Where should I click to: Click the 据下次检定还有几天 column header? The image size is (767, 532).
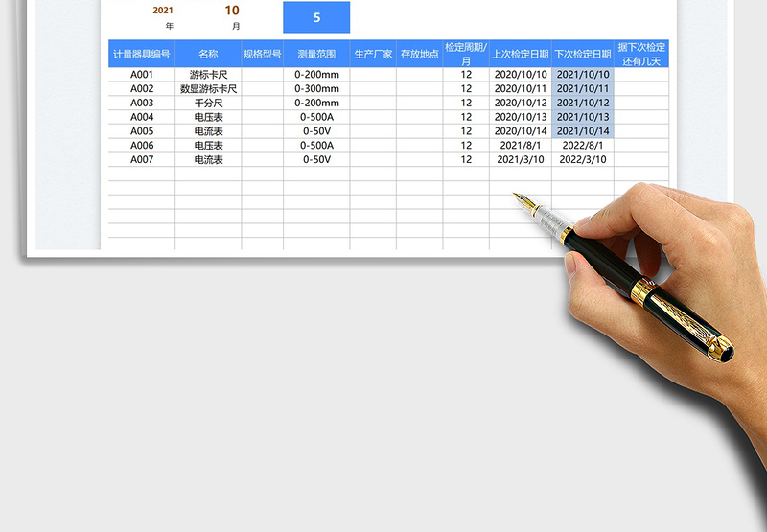[641, 55]
